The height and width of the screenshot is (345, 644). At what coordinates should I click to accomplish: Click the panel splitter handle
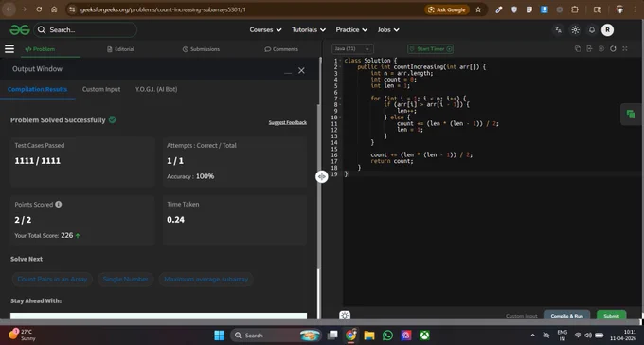click(x=322, y=176)
